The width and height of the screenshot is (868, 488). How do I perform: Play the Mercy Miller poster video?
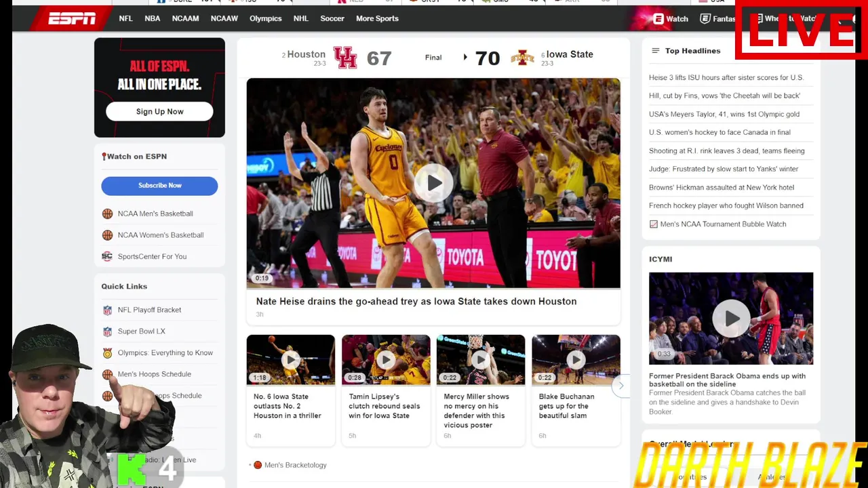point(481,360)
